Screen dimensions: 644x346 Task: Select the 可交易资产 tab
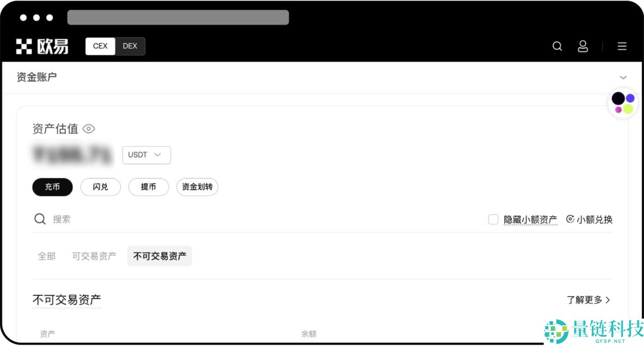(94, 256)
